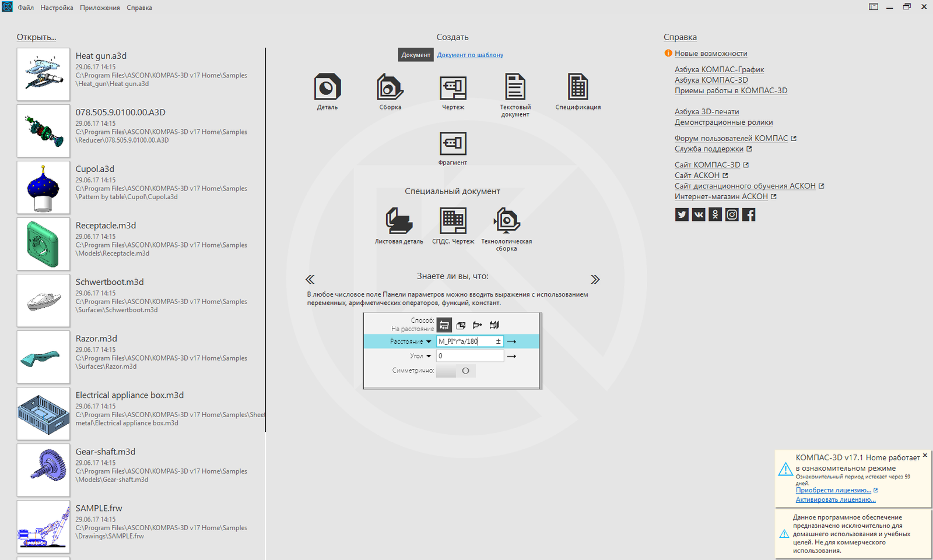This screenshot has width=933, height=560.
Task: Open Азбука 3D-печати link
Action: coord(707,111)
